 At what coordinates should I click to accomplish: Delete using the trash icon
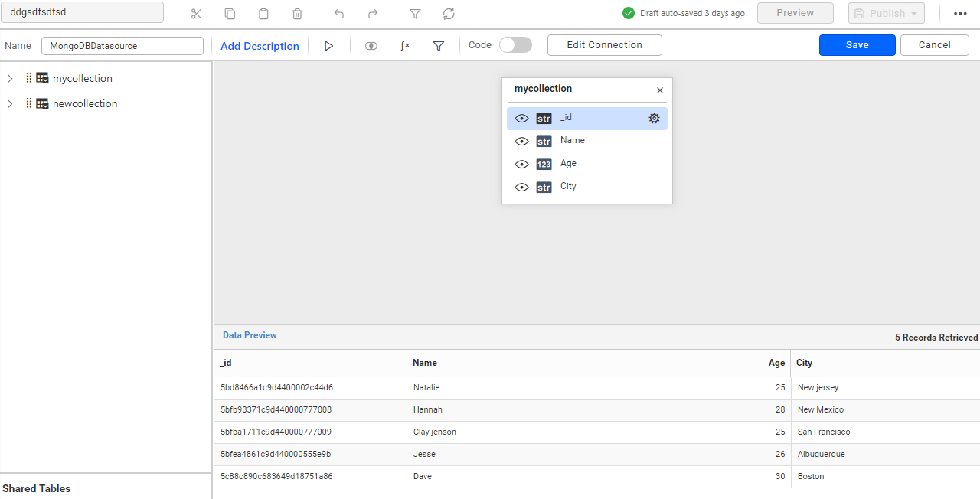(297, 13)
